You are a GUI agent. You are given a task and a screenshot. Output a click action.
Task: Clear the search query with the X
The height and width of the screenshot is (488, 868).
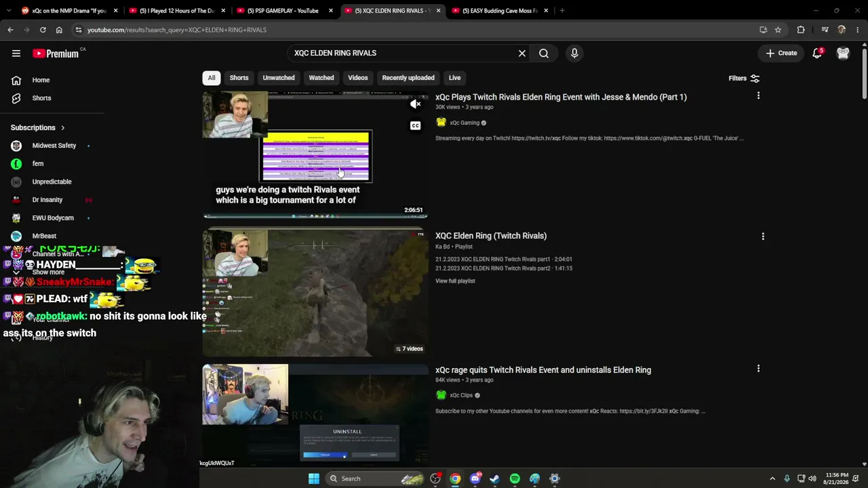coord(522,53)
